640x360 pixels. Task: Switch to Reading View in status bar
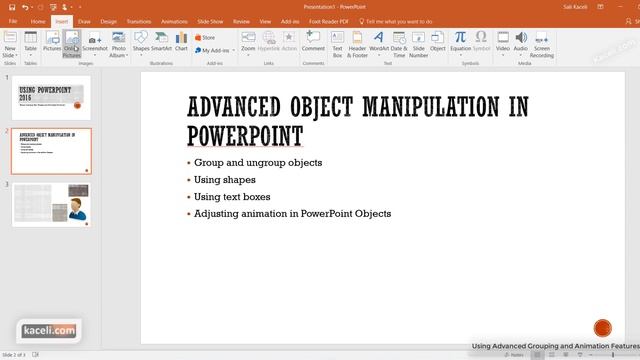(566, 355)
